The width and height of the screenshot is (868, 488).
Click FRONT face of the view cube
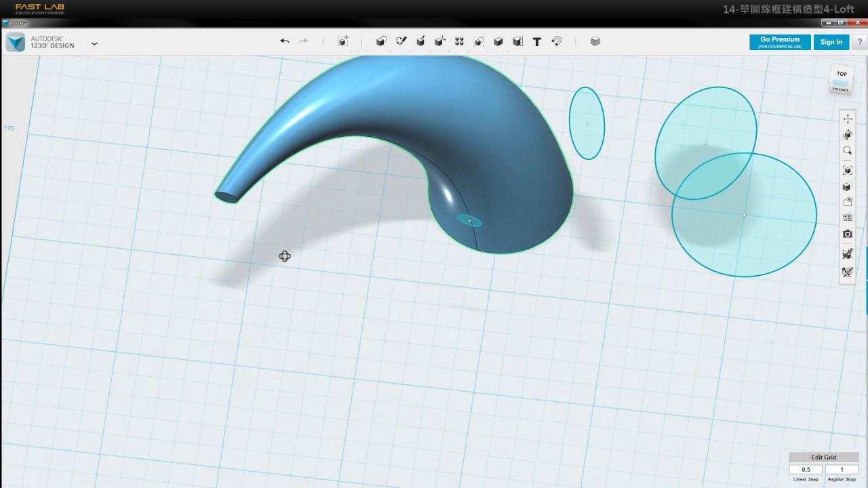[x=840, y=89]
